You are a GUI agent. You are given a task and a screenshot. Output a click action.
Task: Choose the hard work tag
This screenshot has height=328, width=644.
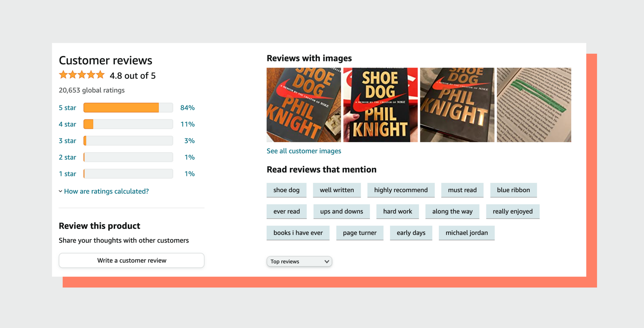click(398, 212)
